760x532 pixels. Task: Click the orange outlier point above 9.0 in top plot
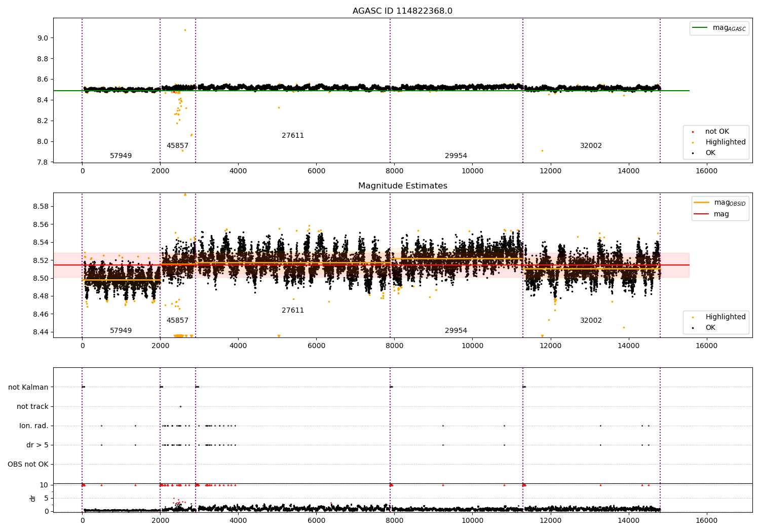tap(185, 30)
